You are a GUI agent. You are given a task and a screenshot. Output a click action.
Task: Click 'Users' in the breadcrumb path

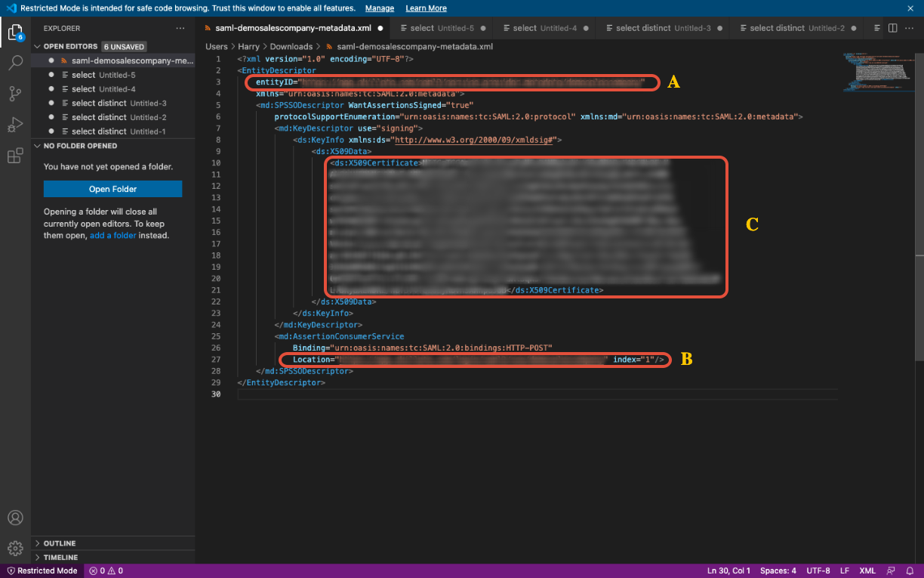pyautogui.click(x=217, y=46)
